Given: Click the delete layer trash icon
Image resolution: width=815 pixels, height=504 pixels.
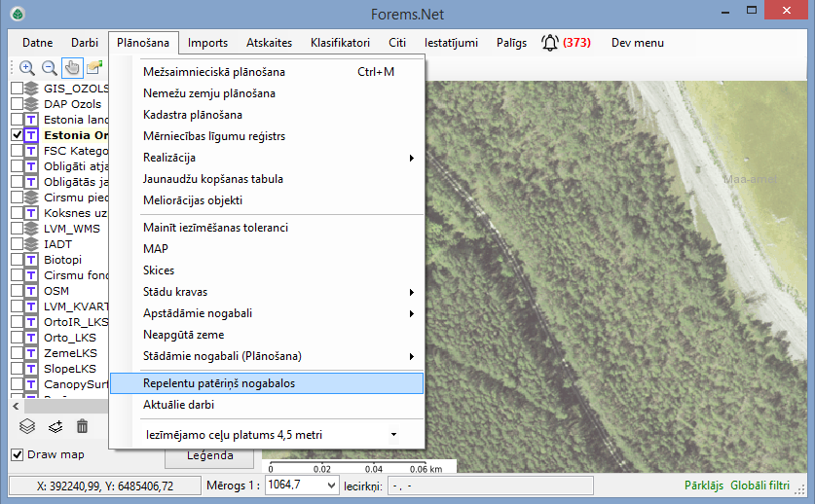Looking at the screenshot, I should (x=82, y=426).
